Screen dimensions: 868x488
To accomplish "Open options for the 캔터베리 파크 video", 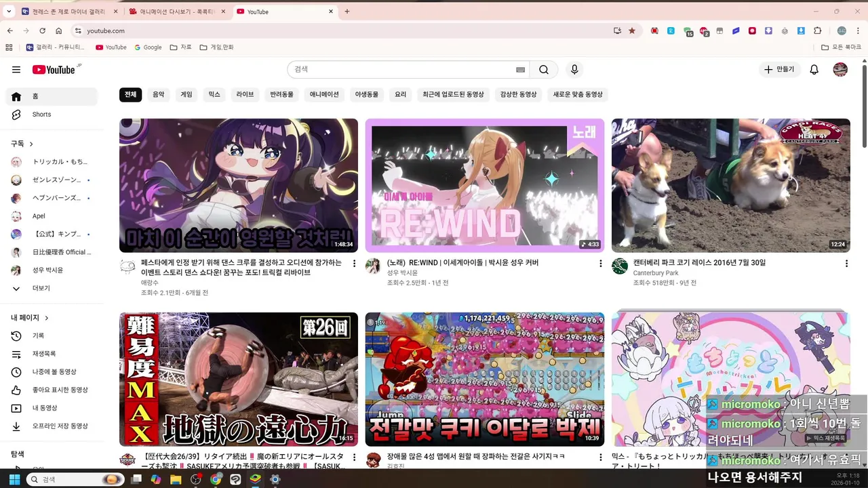I will click(846, 264).
